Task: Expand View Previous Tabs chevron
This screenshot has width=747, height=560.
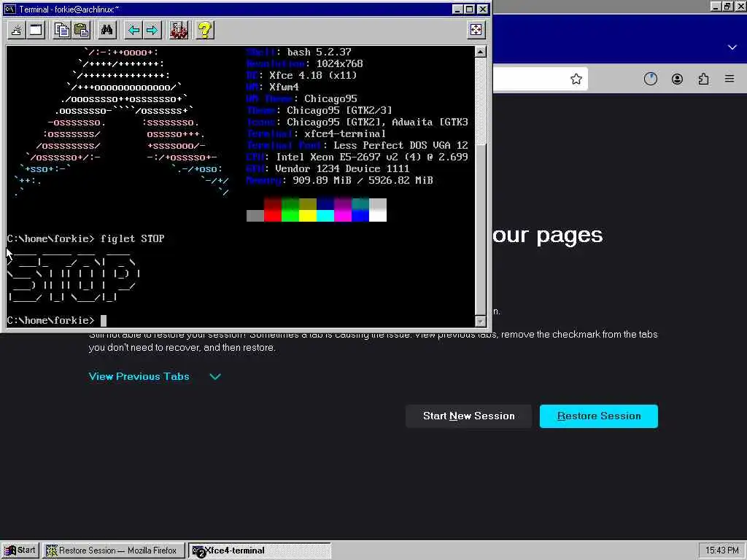Action: [215, 377]
